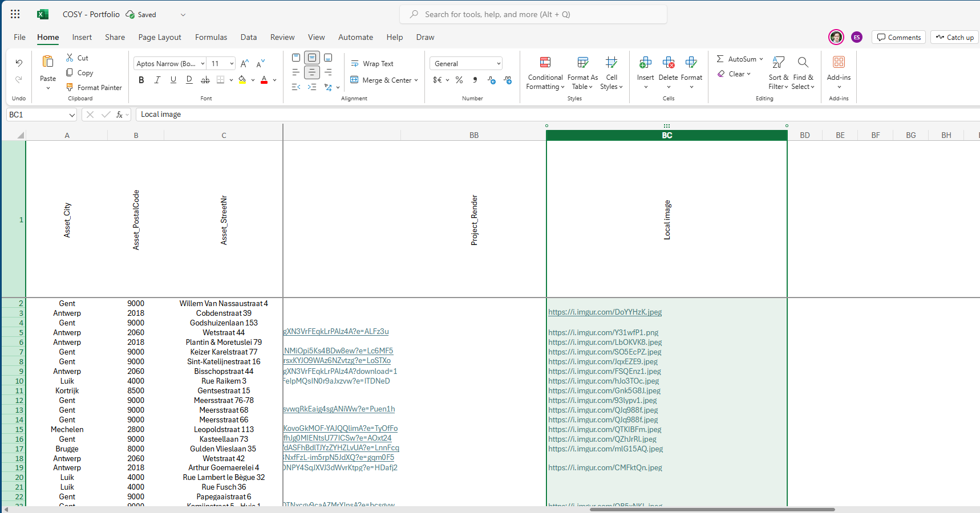Expand the font name dropdown

[203, 64]
